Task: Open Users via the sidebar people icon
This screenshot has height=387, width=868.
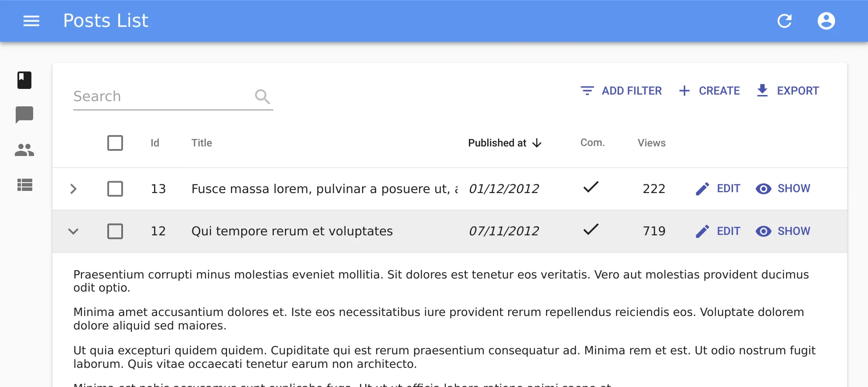Action: pos(24,150)
